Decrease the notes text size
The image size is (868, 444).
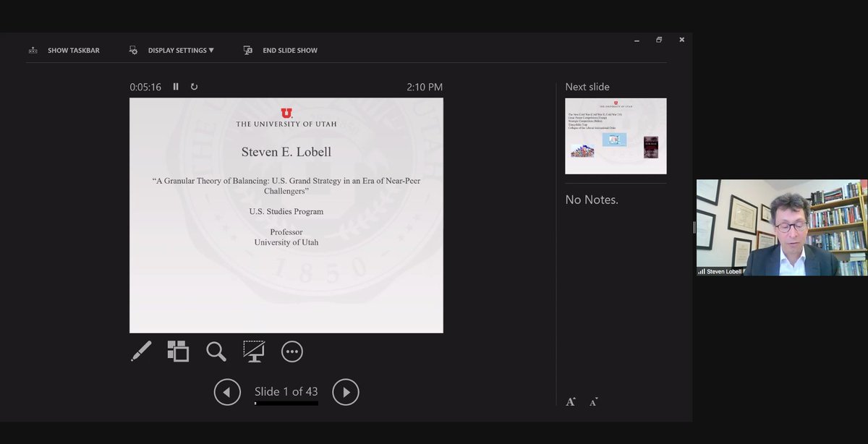(x=594, y=401)
